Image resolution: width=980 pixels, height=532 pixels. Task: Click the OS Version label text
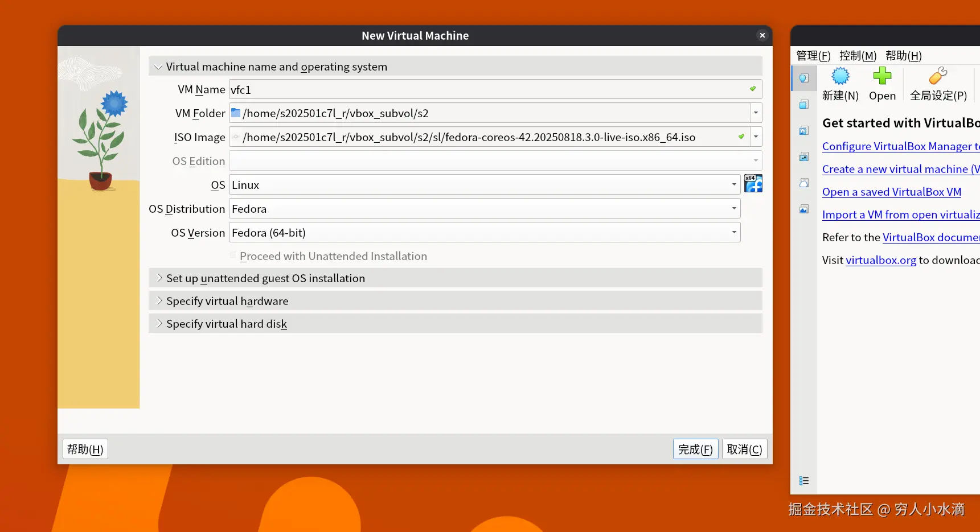(x=198, y=233)
